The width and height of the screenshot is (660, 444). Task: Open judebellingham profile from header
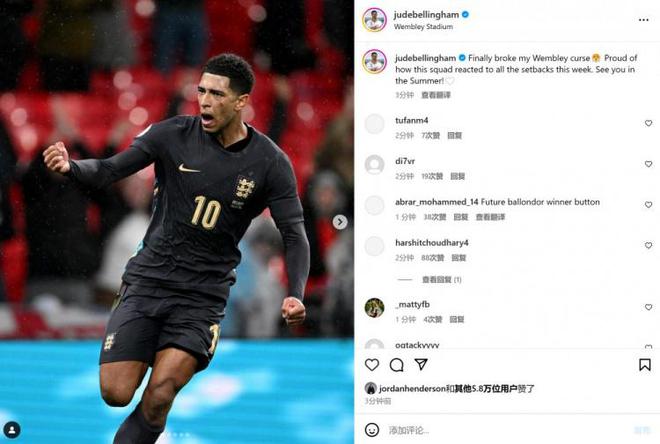[x=426, y=15]
